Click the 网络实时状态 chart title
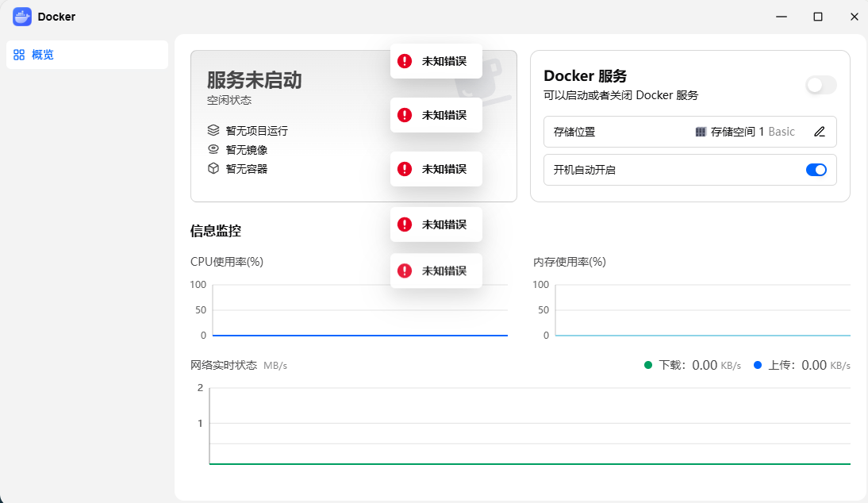868x503 pixels. tap(224, 365)
